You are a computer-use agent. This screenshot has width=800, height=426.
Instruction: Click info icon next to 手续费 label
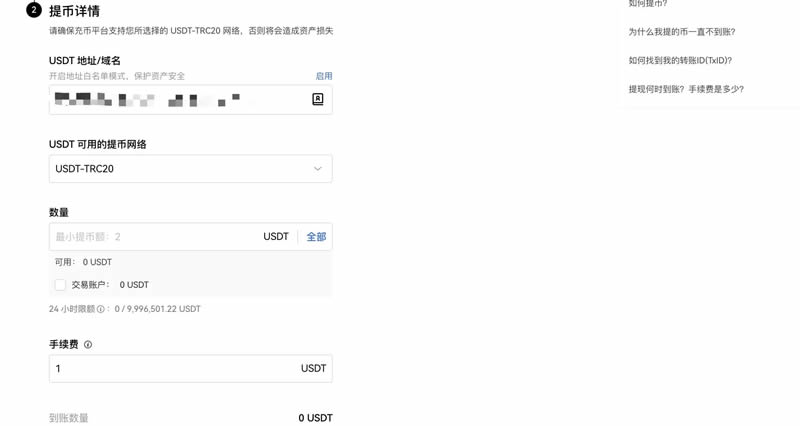88,345
